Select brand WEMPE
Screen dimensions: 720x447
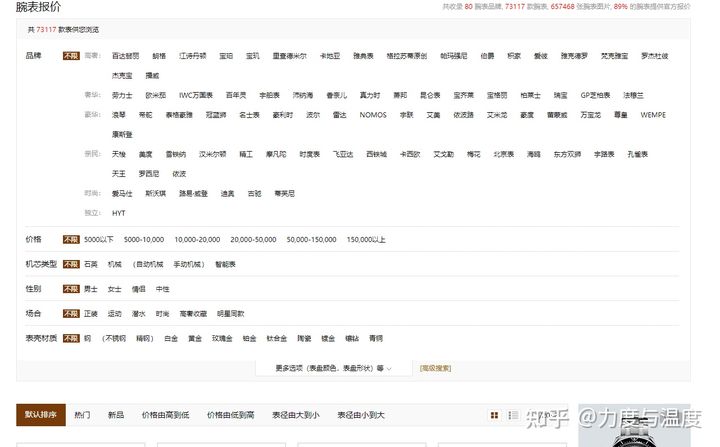click(x=653, y=115)
